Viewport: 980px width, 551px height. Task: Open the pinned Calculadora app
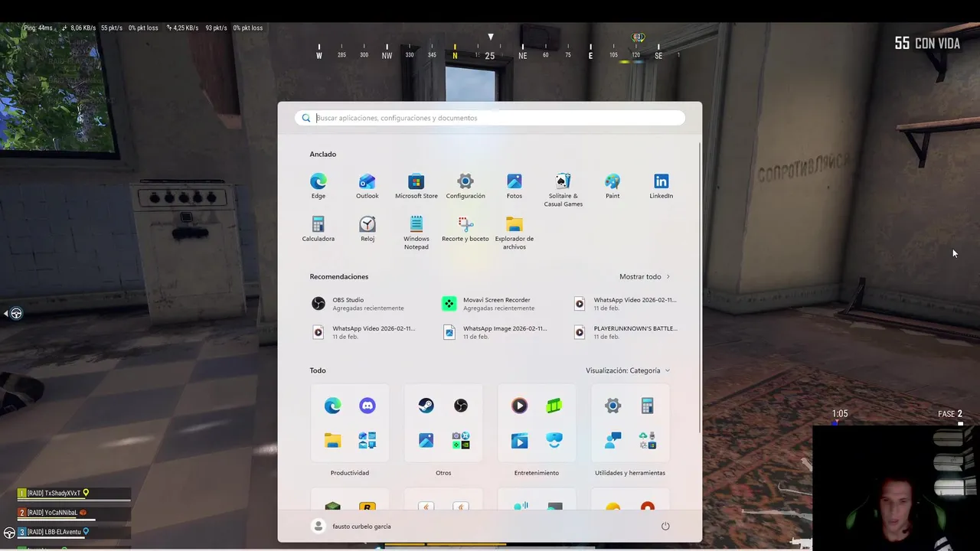pos(318,229)
